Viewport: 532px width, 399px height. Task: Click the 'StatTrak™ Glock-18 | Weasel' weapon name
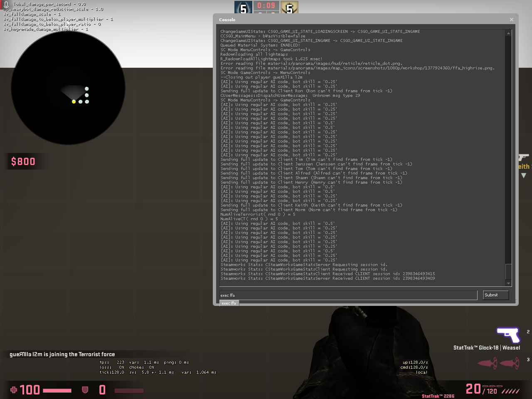coord(487,348)
